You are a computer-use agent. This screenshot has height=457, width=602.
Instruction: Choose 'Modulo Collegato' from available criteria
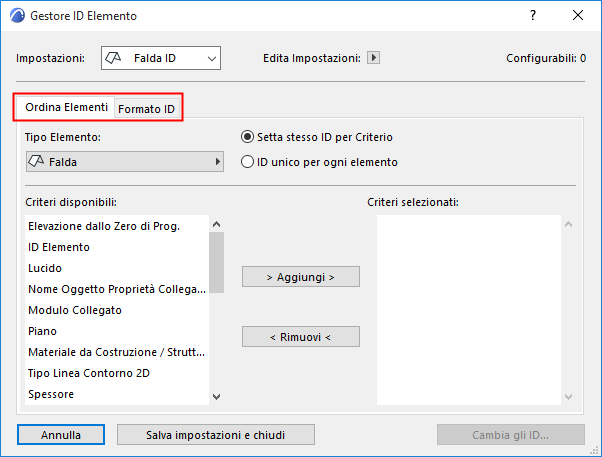pyautogui.click(x=75, y=310)
